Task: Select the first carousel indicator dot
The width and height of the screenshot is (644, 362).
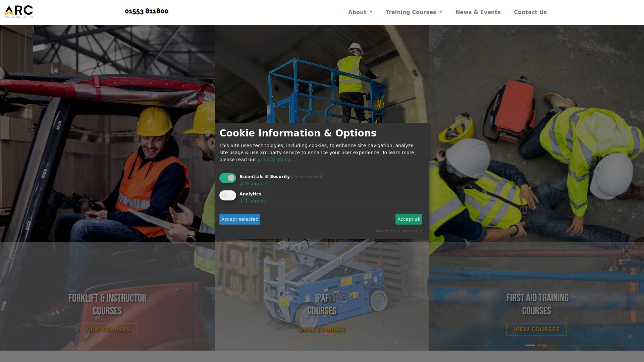Action: [x=529, y=345]
